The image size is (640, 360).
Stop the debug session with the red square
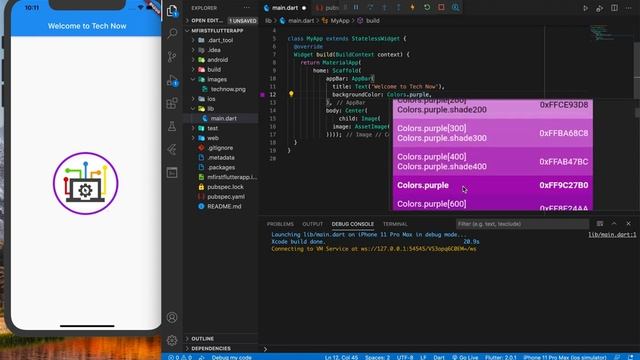[x=441, y=7]
